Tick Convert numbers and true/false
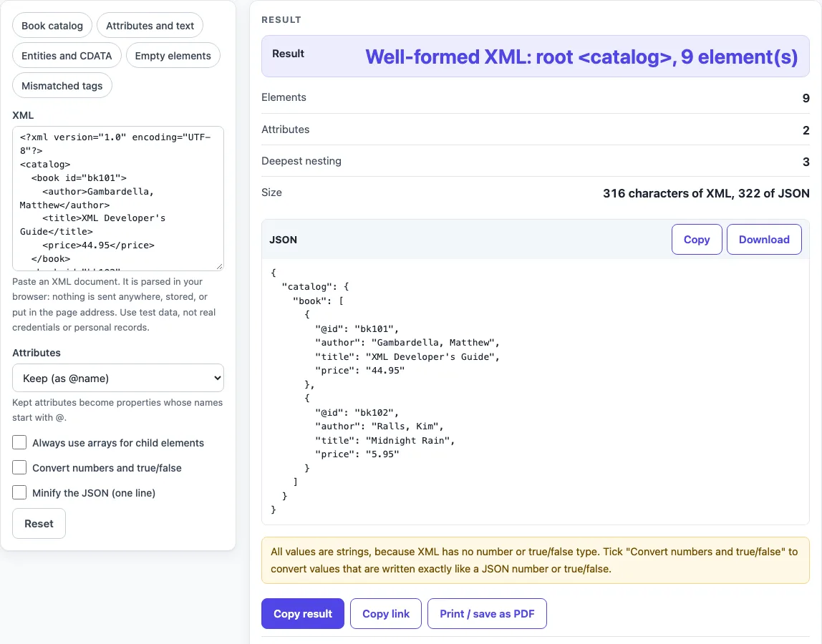 19,467
